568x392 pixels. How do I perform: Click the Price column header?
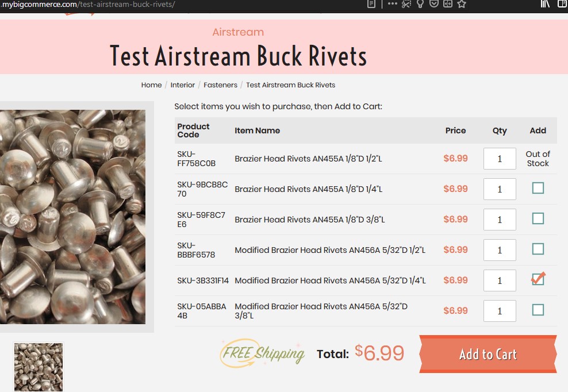pyautogui.click(x=456, y=130)
